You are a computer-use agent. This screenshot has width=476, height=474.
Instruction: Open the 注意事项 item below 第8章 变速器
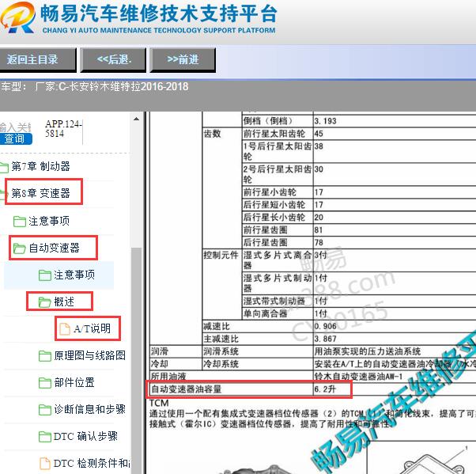(49, 221)
